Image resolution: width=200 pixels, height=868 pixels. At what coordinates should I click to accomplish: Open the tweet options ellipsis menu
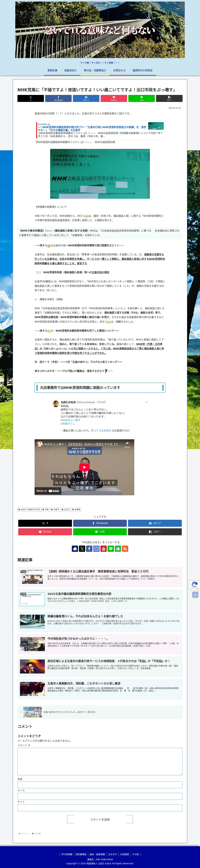coord(146,402)
